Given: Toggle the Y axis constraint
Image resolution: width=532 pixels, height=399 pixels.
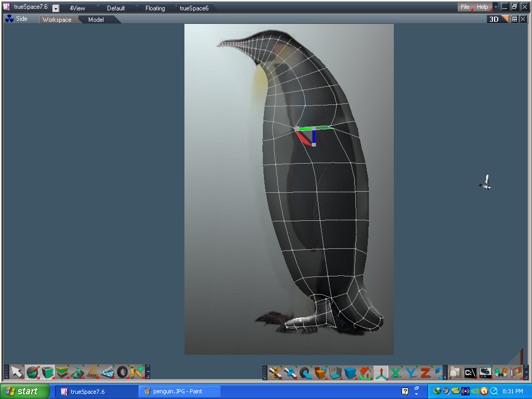Looking at the screenshot, I should tap(410, 371).
